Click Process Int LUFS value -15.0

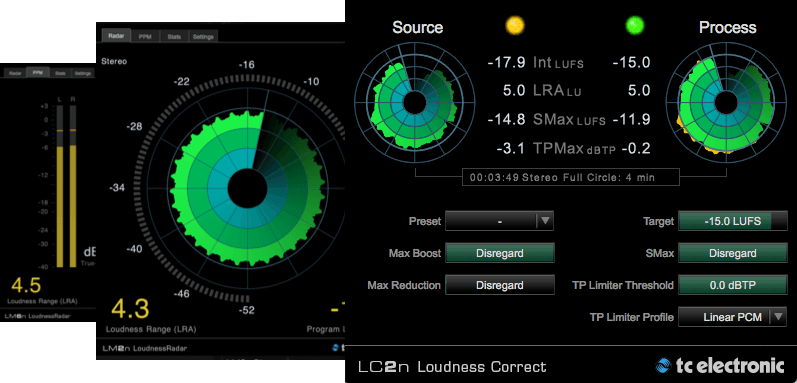click(x=631, y=63)
